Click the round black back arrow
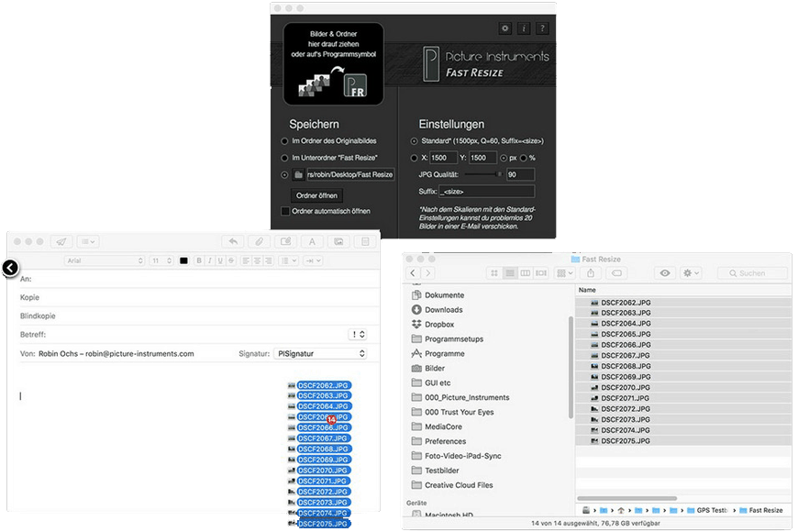Viewport: 798px width, 532px height. pos(10,268)
